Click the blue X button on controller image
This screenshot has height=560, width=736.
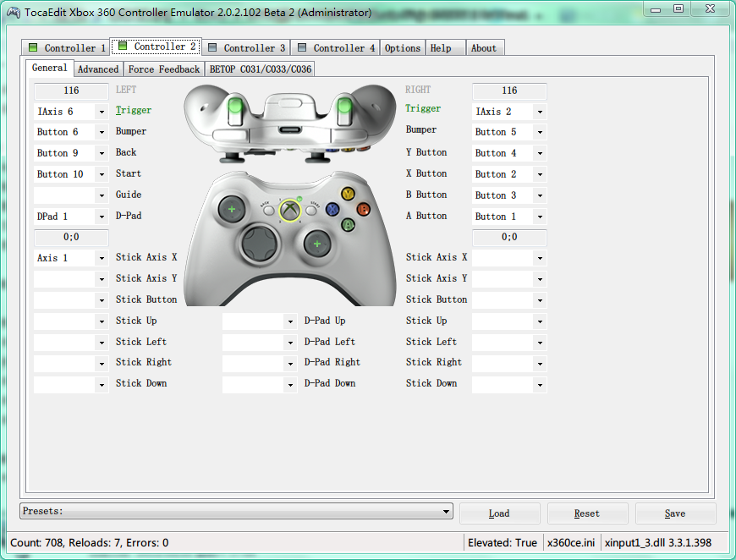pos(332,209)
